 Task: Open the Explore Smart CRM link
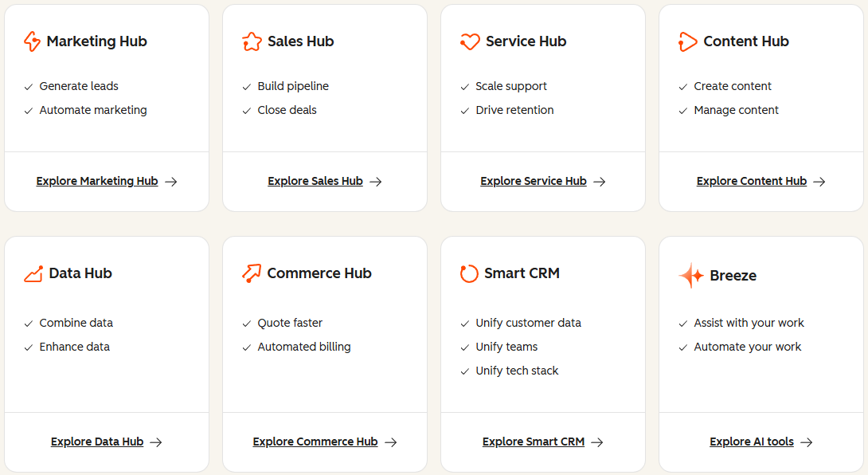coord(534,442)
